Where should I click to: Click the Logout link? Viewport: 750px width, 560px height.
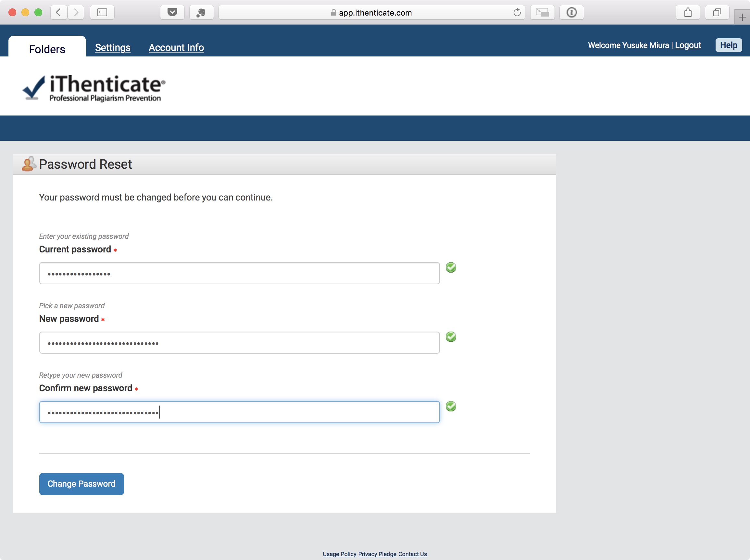point(688,45)
